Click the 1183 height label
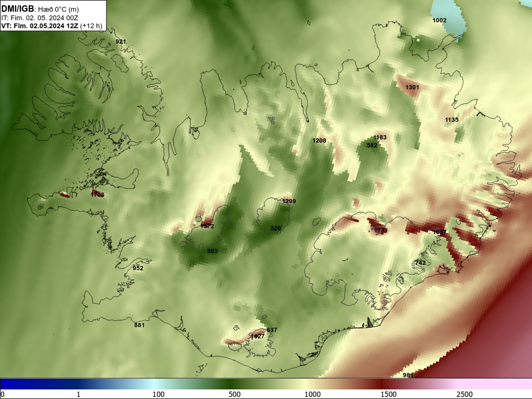This screenshot has width=532, height=399. click(x=380, y=137)
